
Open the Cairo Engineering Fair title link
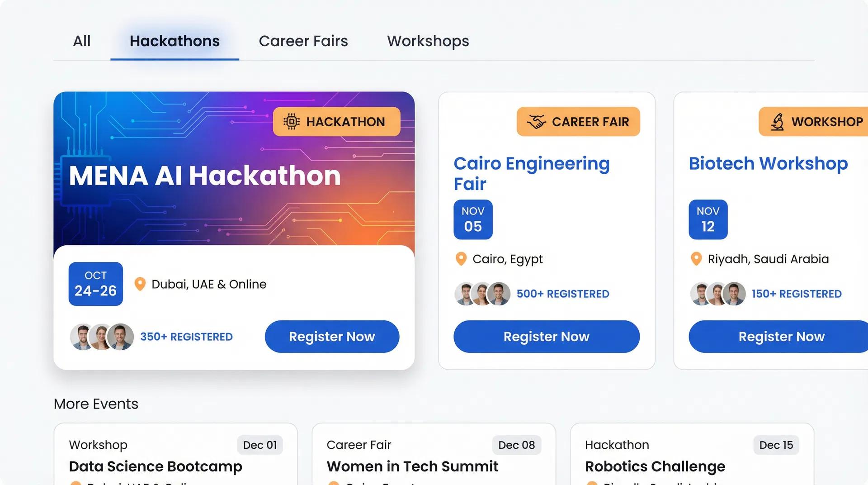(x=531, y=173)
